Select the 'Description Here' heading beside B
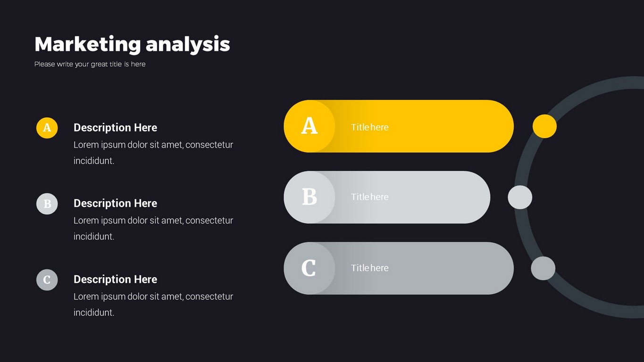Image resolution: width=644 pixels, height=362 pixels. coord(115,204)
